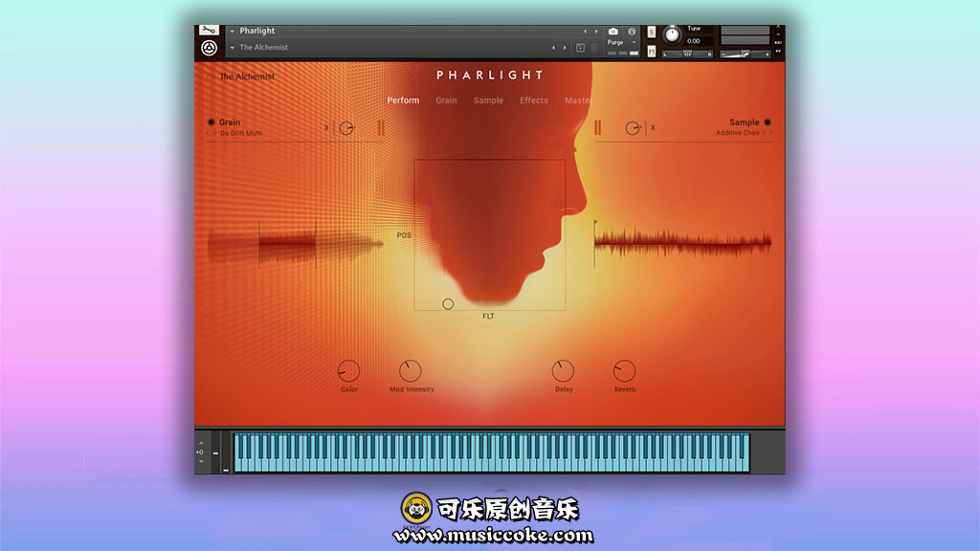This screenshot has width=980, height=551.
Task: Open the Purge menu
Action: pos(622,42)
